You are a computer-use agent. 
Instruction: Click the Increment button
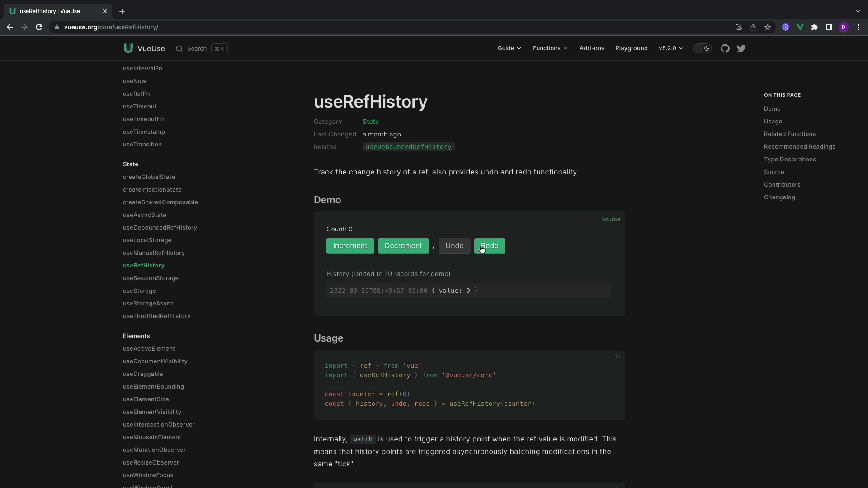(x=350, y=246)
